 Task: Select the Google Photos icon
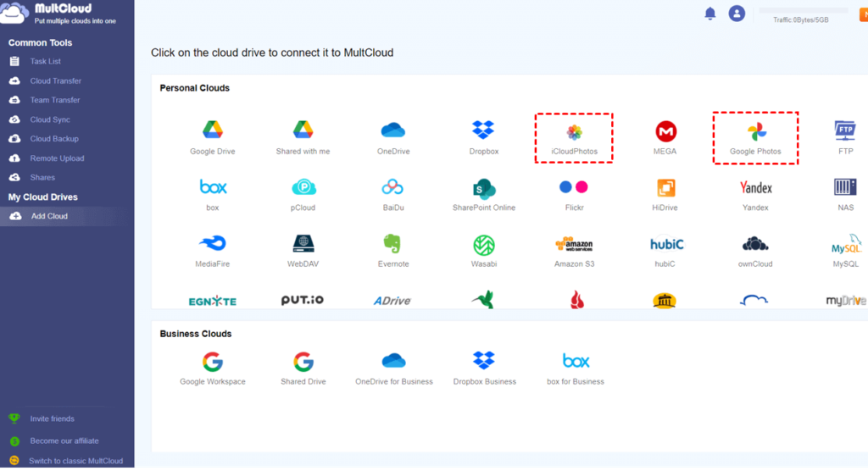pos(756,132)
